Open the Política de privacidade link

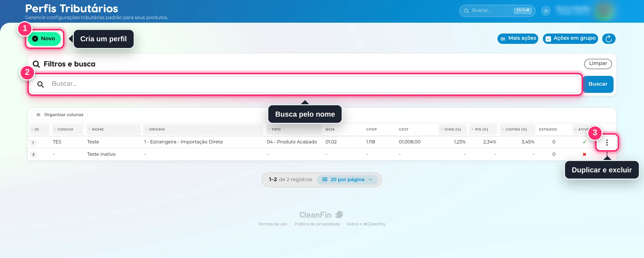click(x=317, y=224)
